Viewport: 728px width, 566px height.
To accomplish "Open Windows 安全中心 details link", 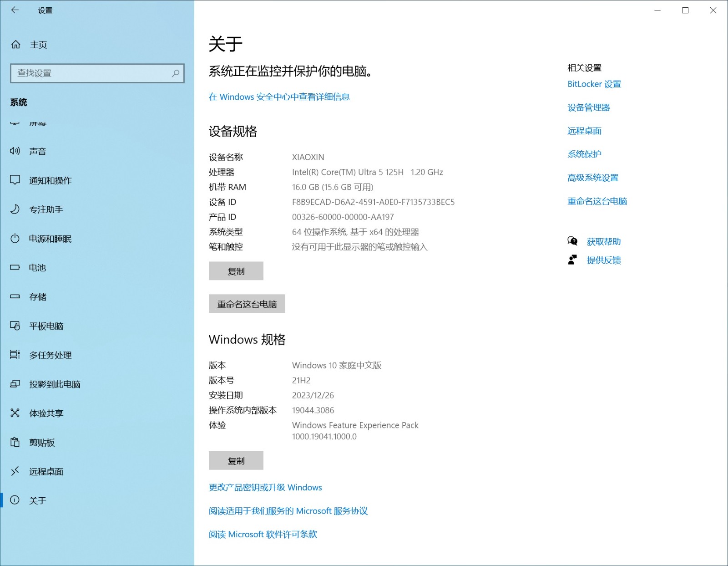I will coord(279,97).
